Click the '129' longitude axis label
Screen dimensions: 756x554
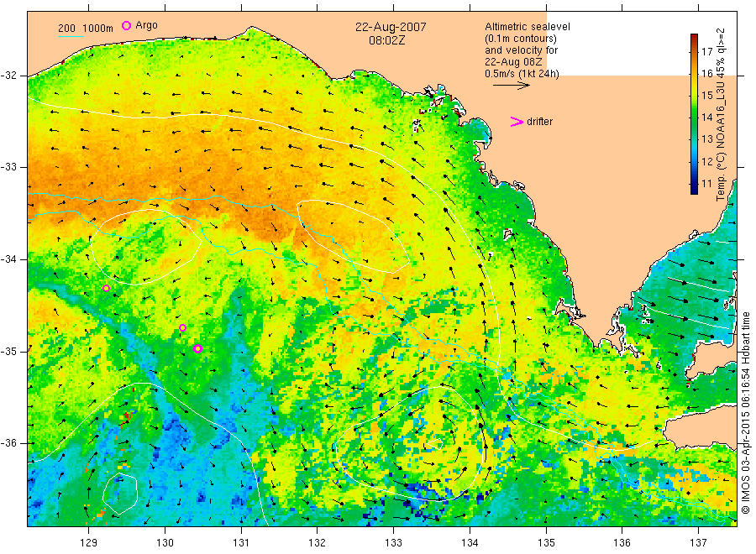tap(89, 543)
